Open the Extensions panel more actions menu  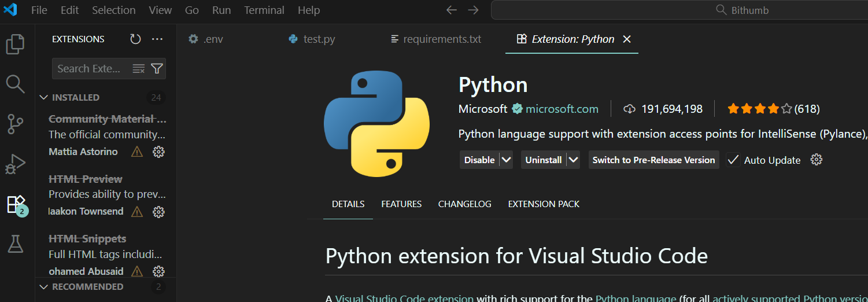pyautogui.click(x=157, y=39)
